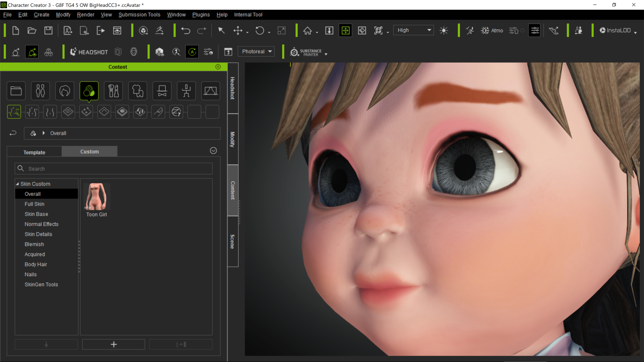Select the Cloth content category icon
Image resolution: width=644 pixels, height=362 pixels.
pyautogui.click(x=138, y=91)
